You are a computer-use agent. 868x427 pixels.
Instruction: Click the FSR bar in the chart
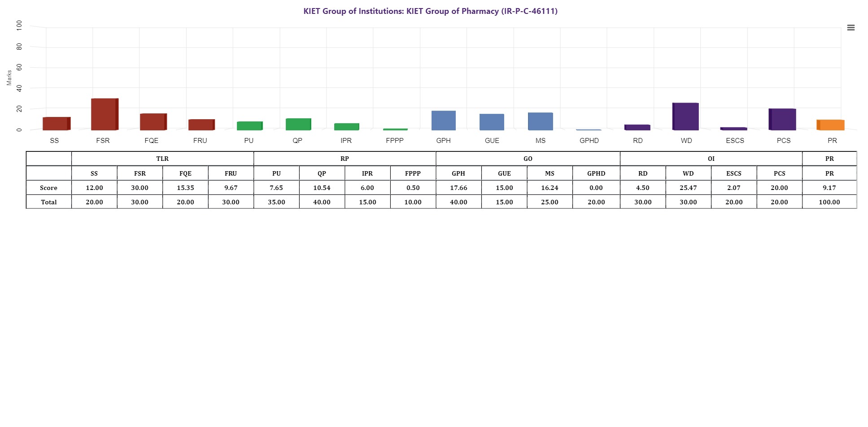click(105, 114)
